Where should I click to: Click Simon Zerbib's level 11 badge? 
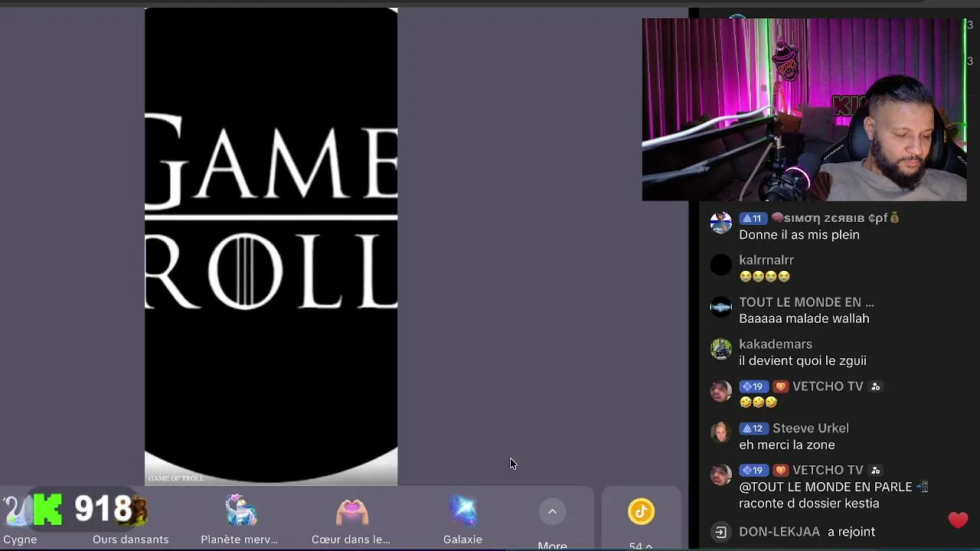tap(753, 218)
